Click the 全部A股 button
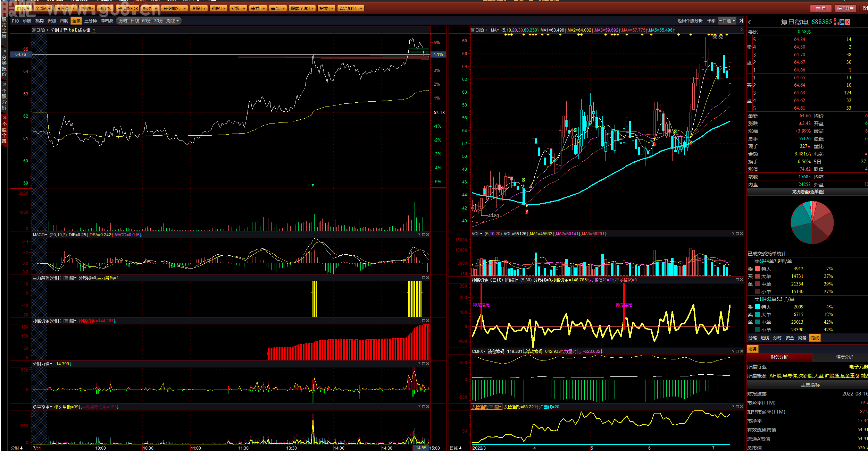The width and height of the screenshot is (868, 451). pos(43,8)
